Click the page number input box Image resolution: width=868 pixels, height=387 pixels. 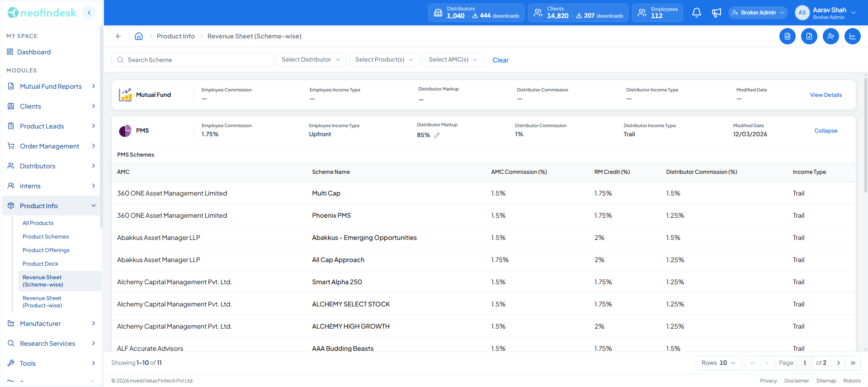tap(805, 363)
